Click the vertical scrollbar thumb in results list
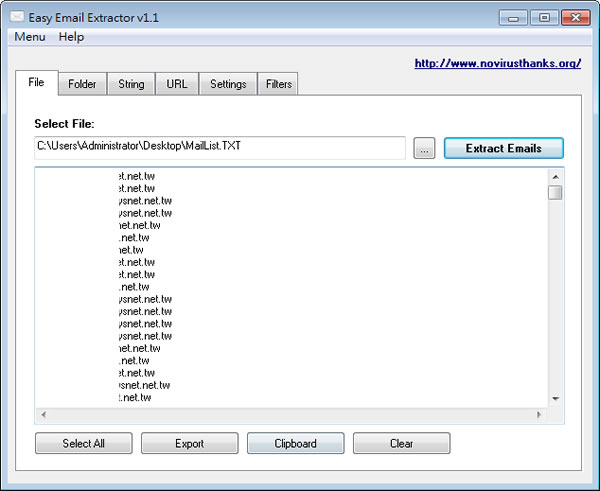 (x=555, y=192)
